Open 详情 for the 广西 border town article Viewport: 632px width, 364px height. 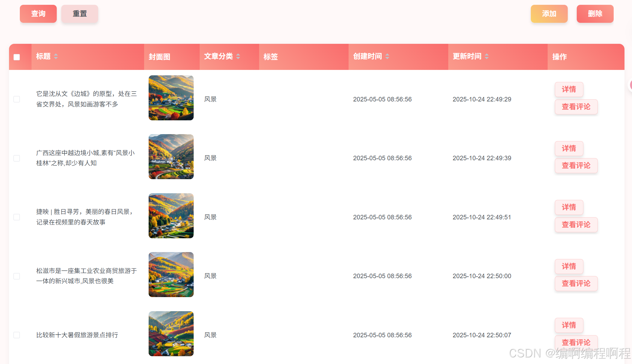pyautogui.click(x=569, y=148)
